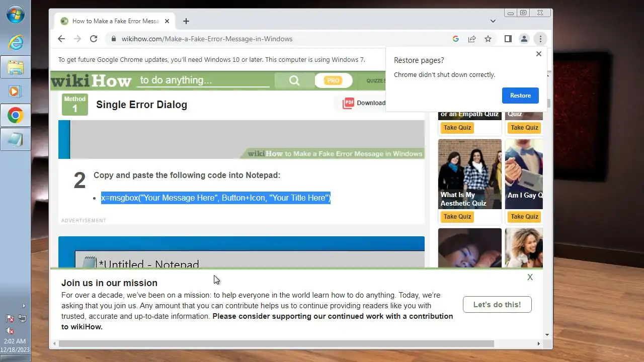
Task: Click the padlock site info icon
Action: 114,39
